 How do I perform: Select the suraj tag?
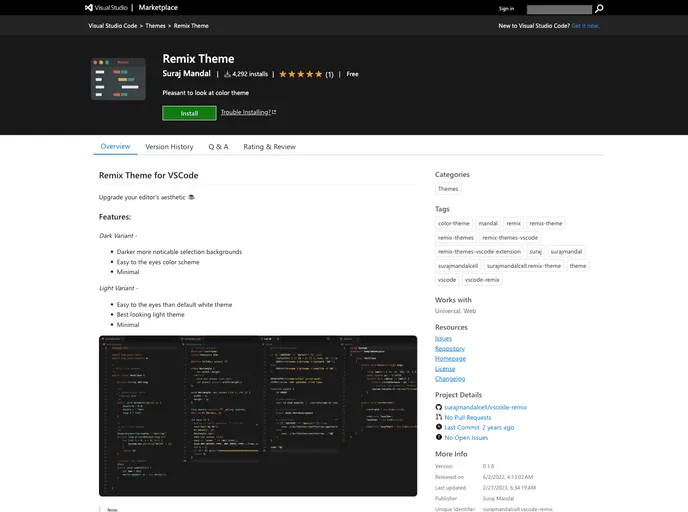[x=535, y=251]
